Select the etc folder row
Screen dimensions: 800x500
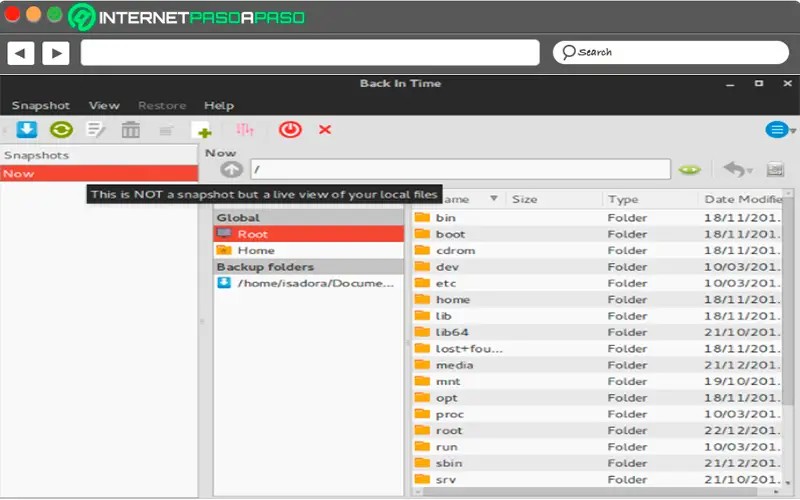(x=597, y=283)
